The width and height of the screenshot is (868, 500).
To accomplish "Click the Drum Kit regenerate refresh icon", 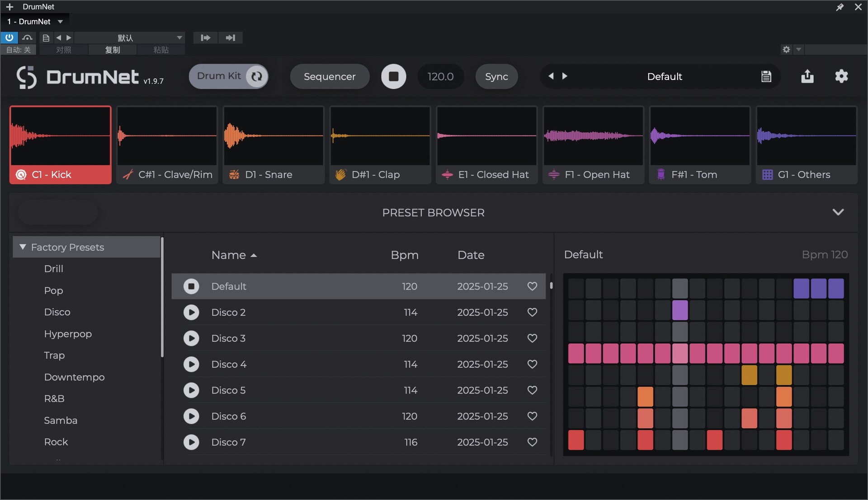I will point(257,76).
